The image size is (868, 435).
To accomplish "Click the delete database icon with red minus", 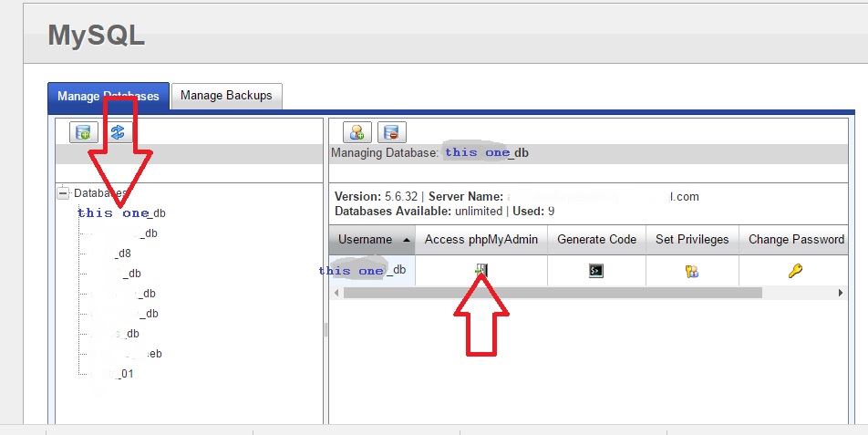I will pos(392,132).
